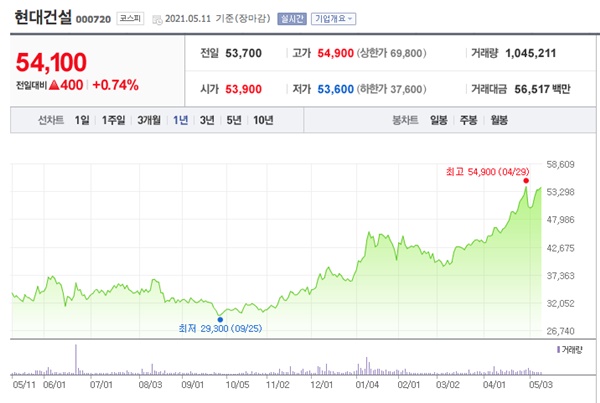This screenshot has width=600, height=403.
Task: Click the 고가 54,900 value
Action: pos(335,53)
